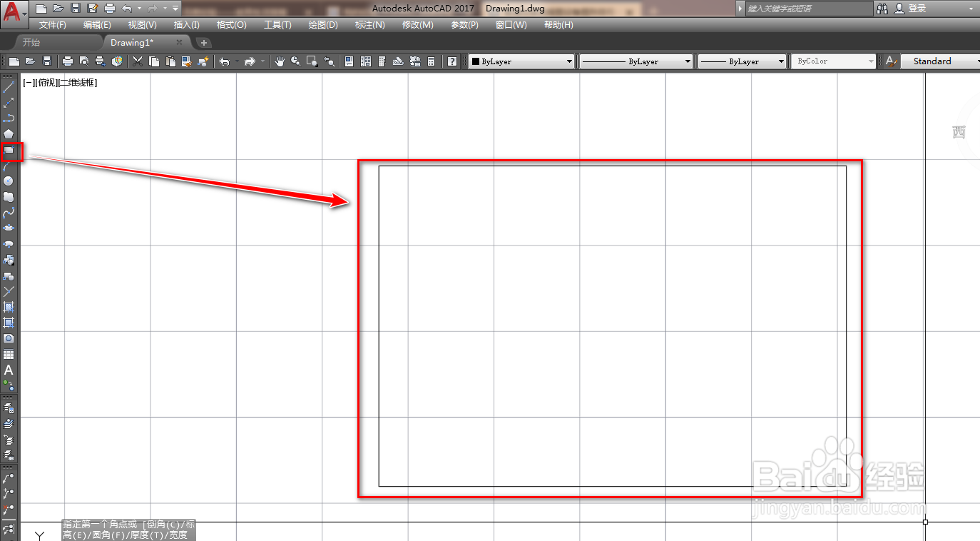This screenshot has height=541, width=980.
Task: Open the Standard text style dropdown
Action: [x=941, y=61]
